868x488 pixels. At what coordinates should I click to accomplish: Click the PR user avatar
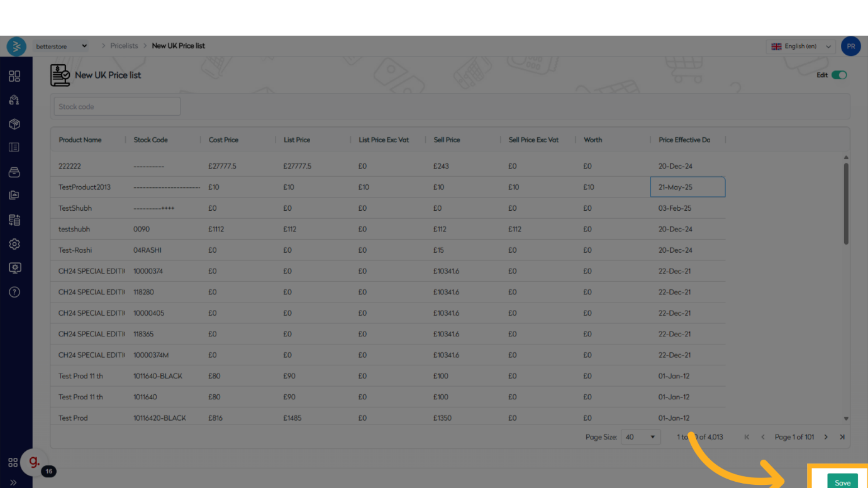tap(850, 47)
